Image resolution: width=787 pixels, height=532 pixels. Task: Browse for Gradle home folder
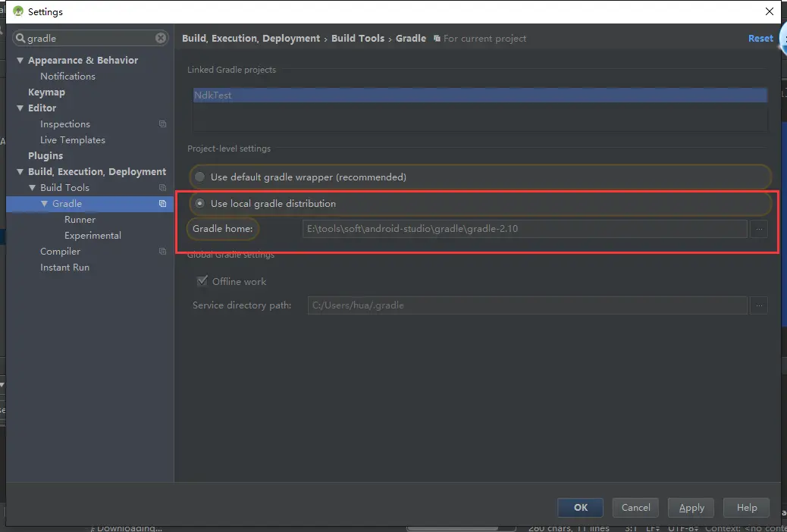(x=759, y=229)
